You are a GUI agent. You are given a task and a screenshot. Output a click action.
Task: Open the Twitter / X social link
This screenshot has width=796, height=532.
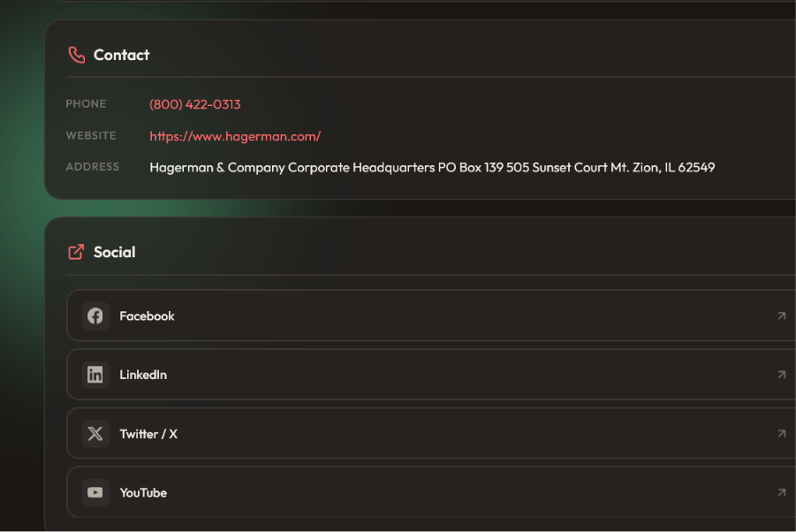(431, 434)
